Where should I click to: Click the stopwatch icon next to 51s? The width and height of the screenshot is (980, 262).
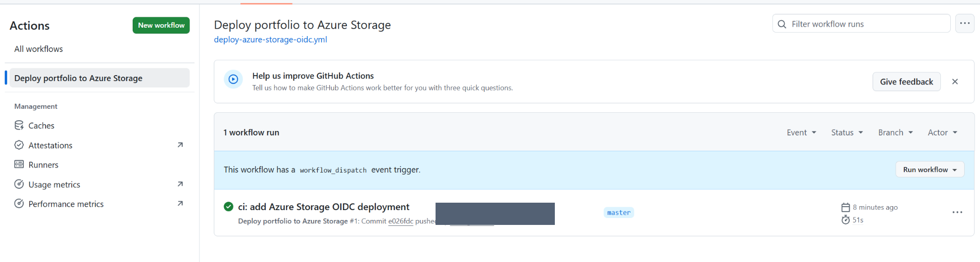click(x=845, y=220)
